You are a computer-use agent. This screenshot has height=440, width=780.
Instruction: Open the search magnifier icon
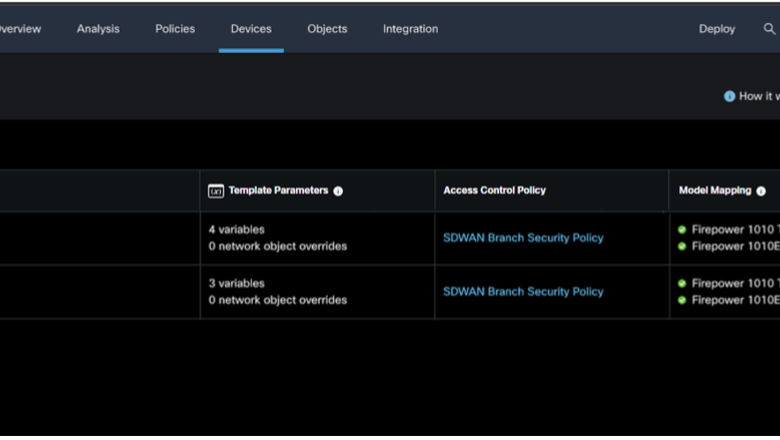coord(769,29)
